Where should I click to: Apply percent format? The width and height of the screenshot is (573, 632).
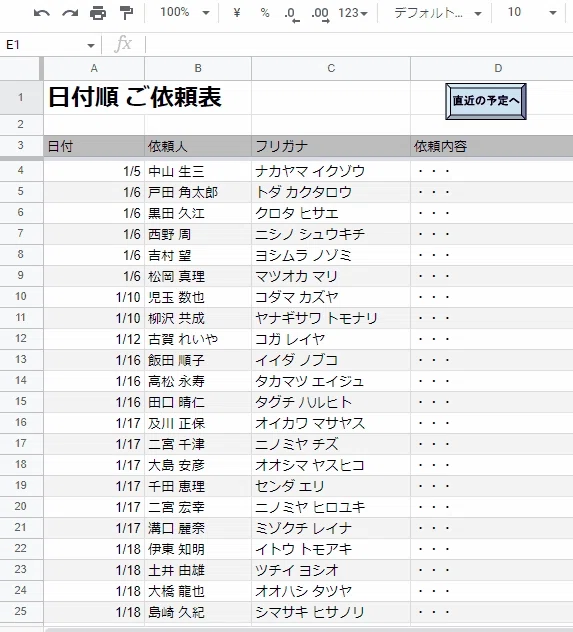click(265, 12)
